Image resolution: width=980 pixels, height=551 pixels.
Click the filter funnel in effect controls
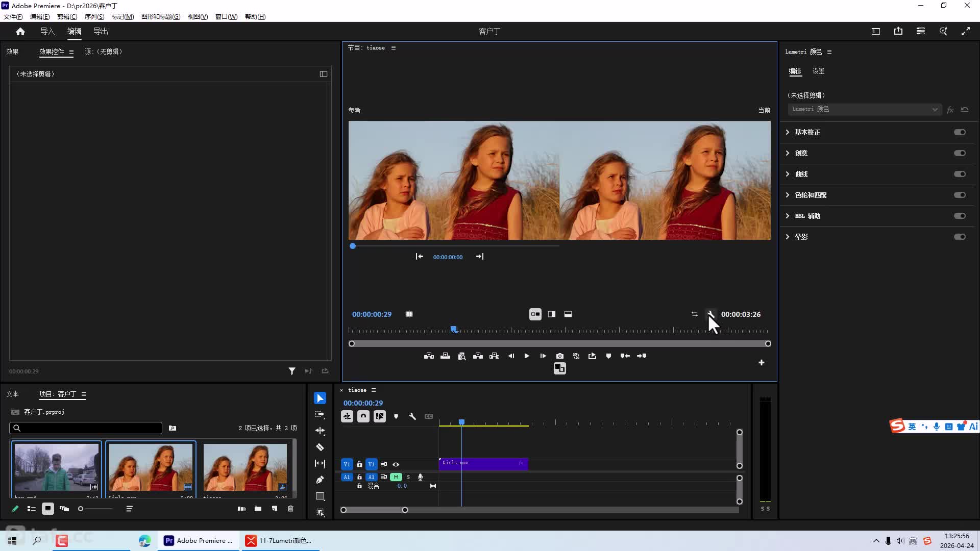click(x=292, y=371)
